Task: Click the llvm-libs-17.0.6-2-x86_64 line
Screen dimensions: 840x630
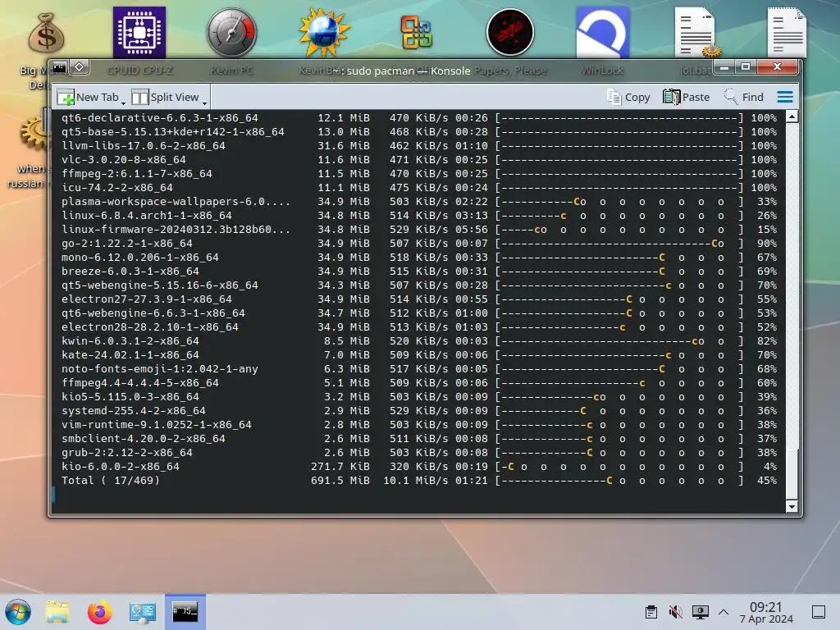Action: [418, 146]
